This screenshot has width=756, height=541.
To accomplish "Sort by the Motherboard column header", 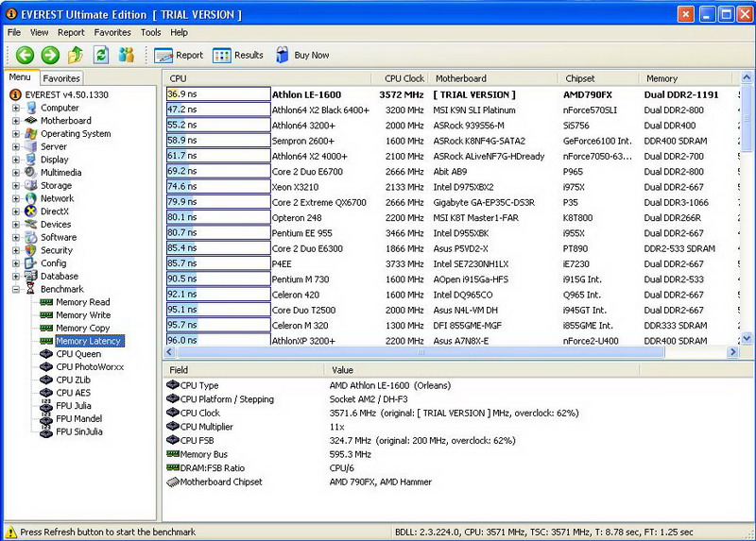I will (x=492, y=78).
